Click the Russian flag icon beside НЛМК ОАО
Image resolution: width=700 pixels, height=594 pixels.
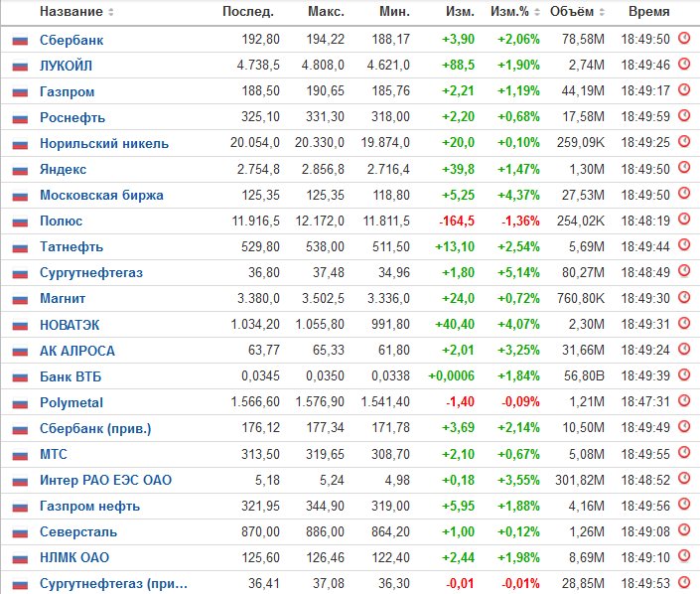coord(20,558)
